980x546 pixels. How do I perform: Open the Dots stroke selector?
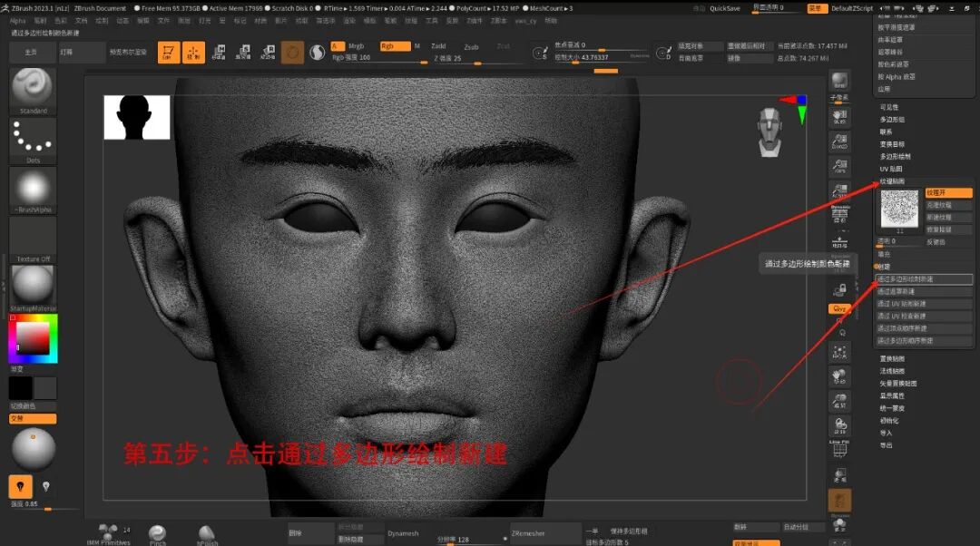pos(32,138)
